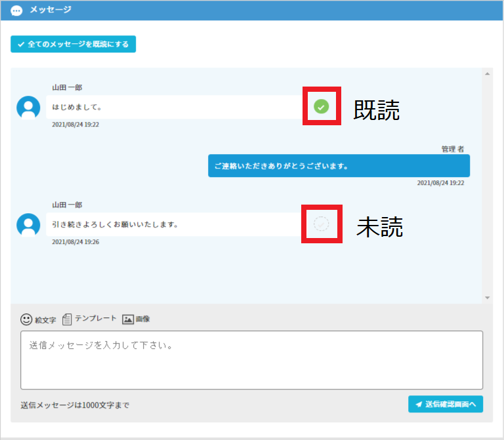504x440 pixels.
Task: Click the 山田一郎 name above the first message
Action: click(x=67, y=87)
